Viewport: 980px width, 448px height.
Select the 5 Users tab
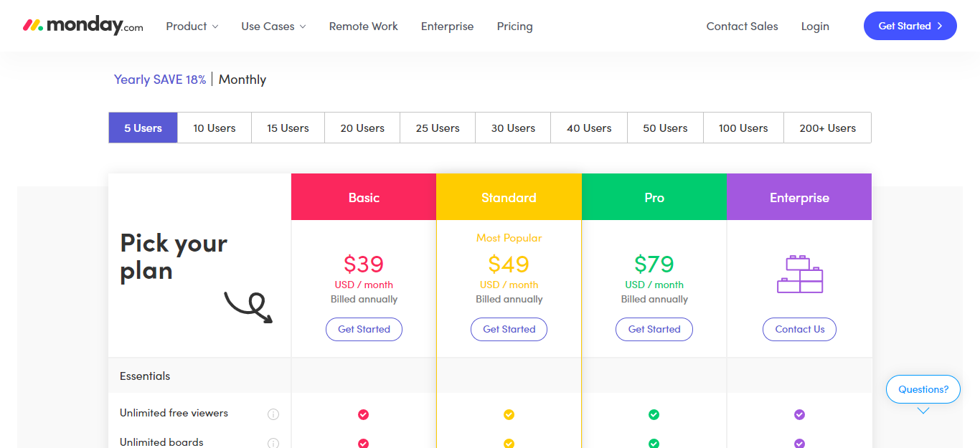(x=143, y=128)
